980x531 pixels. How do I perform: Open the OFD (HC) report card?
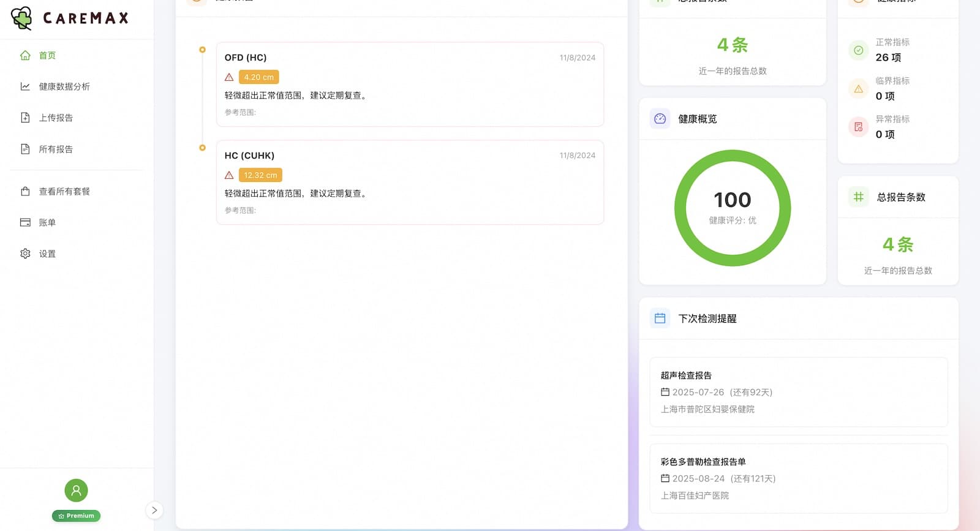pos(410,85)
